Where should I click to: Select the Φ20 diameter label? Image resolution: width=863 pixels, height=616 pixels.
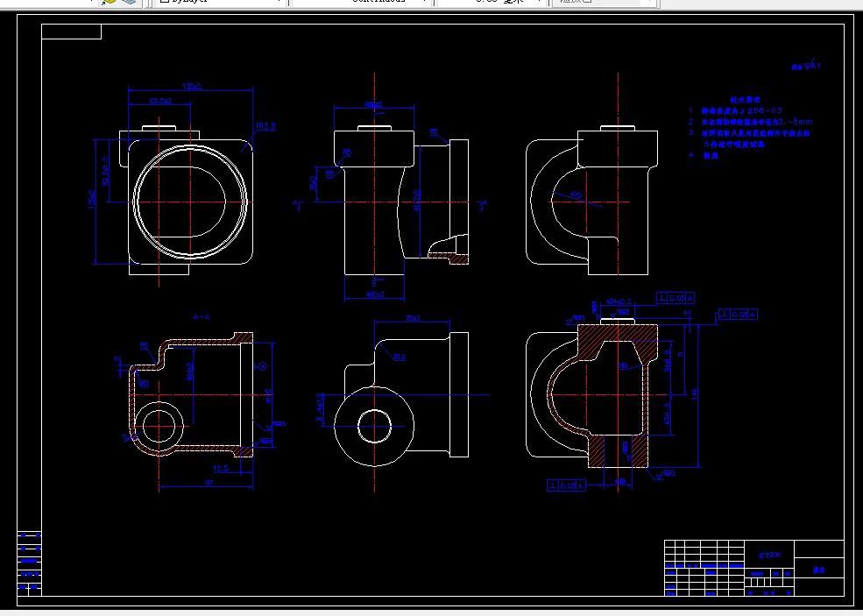click(x=576, y=195)
